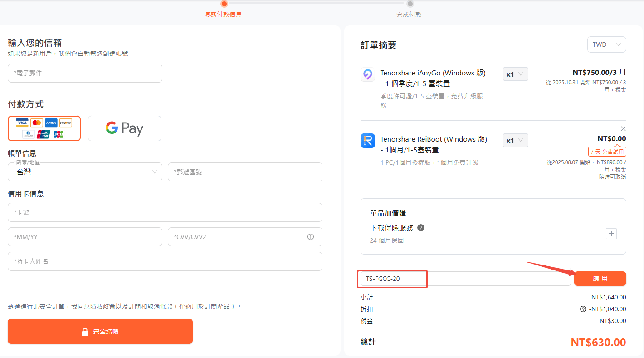This screenshot has height=358, width=644.
Task: Click the 訂單摘要 heading
Action: 379,45
